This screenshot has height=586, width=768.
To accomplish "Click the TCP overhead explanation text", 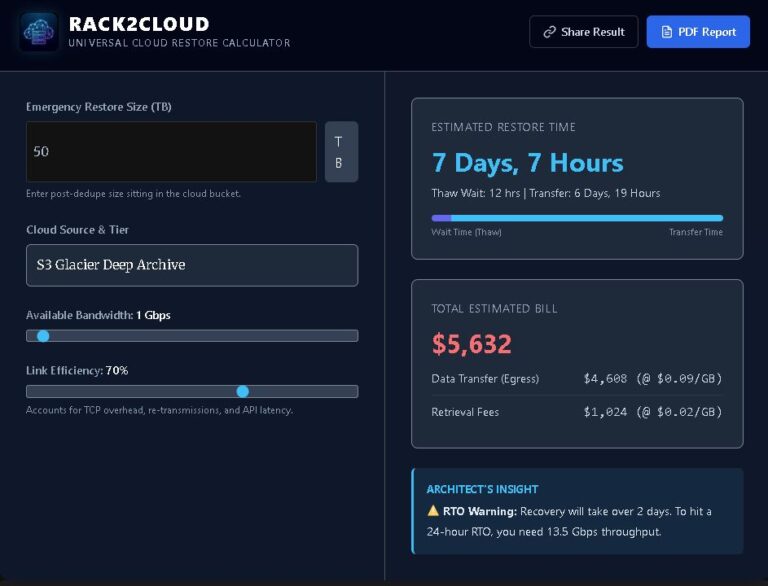I will click(159, 410).
